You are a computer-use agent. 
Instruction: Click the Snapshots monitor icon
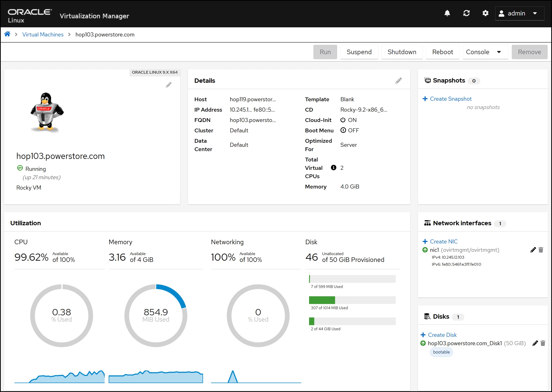click(427, 80)
